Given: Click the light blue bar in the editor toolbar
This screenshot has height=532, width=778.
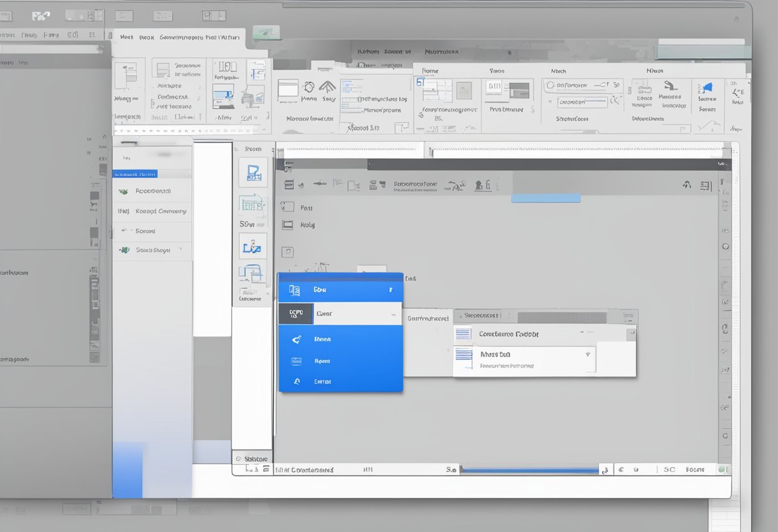Looking at the screenshot, I should click(x=545, y=198).
